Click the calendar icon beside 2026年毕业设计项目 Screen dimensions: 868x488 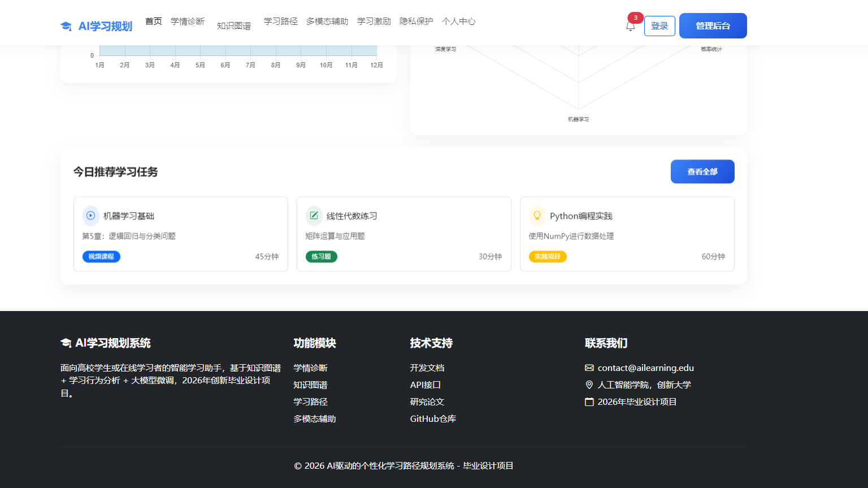[x=589, y=402]
